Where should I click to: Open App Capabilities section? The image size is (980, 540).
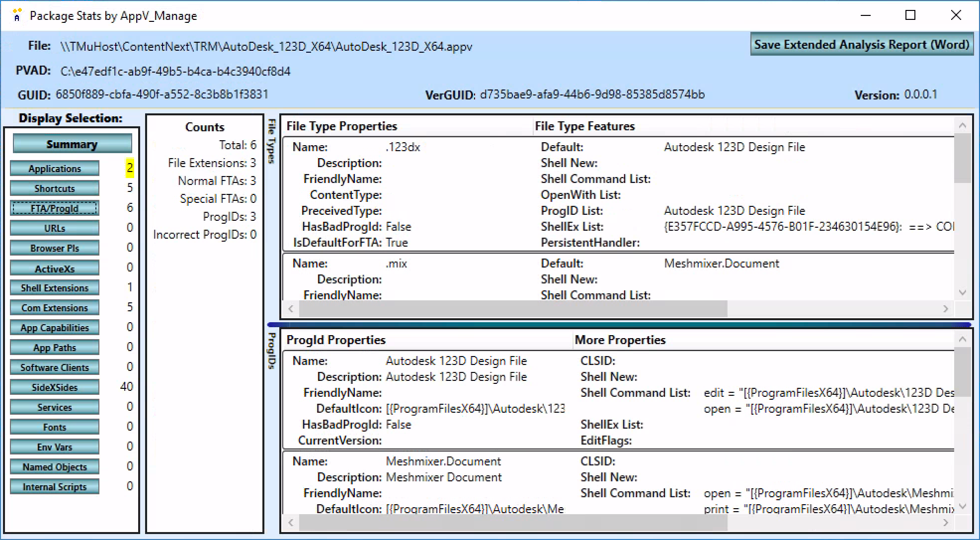pyautogui.click(x=55, y=328)
